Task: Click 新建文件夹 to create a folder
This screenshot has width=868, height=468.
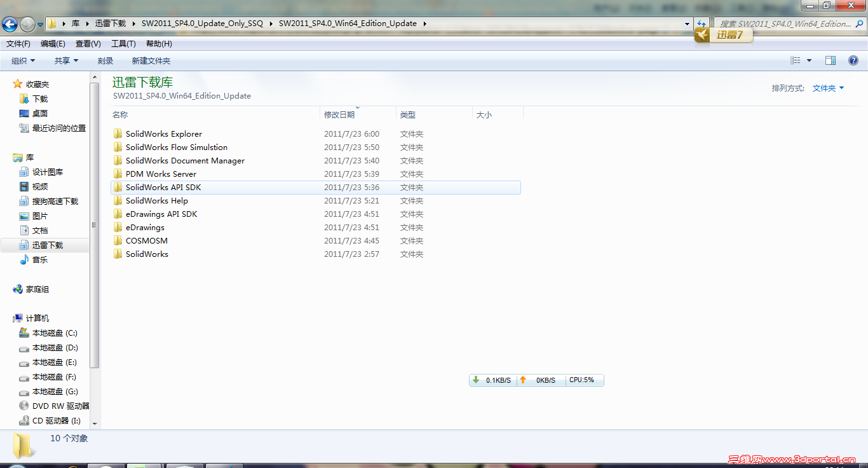Action: 151,61
